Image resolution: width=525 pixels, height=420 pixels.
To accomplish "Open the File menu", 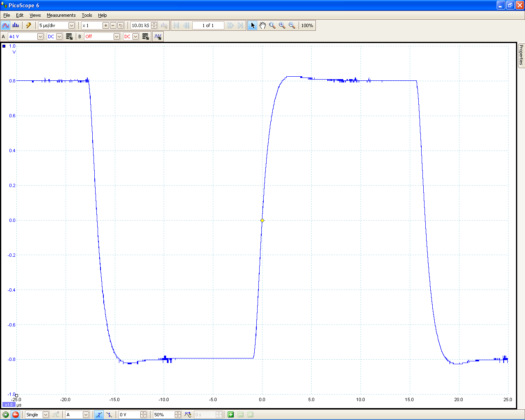I will pyautogui.click(x=7, y=15).
